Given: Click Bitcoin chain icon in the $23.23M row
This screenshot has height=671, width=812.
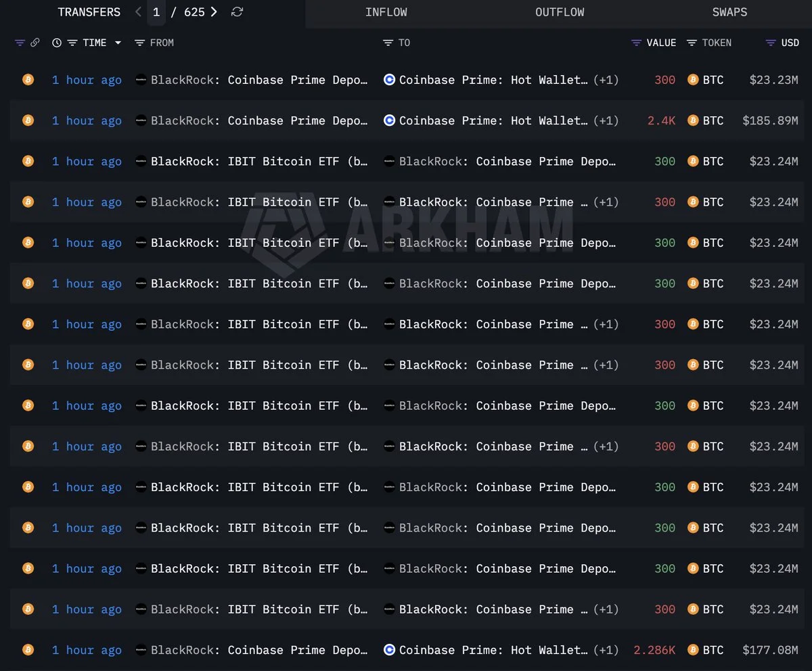Looking at the screenshot, I should tap(28, 79).
